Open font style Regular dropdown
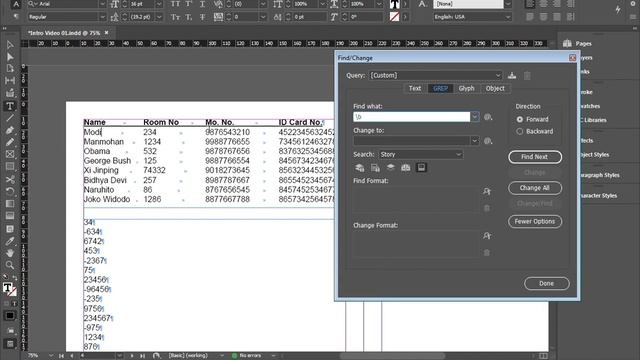640x360 pixels. (102, 17)
